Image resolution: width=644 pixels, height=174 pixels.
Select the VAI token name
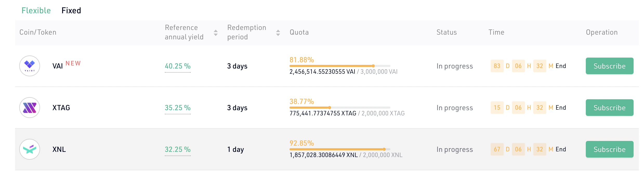(x=58, y=66)
